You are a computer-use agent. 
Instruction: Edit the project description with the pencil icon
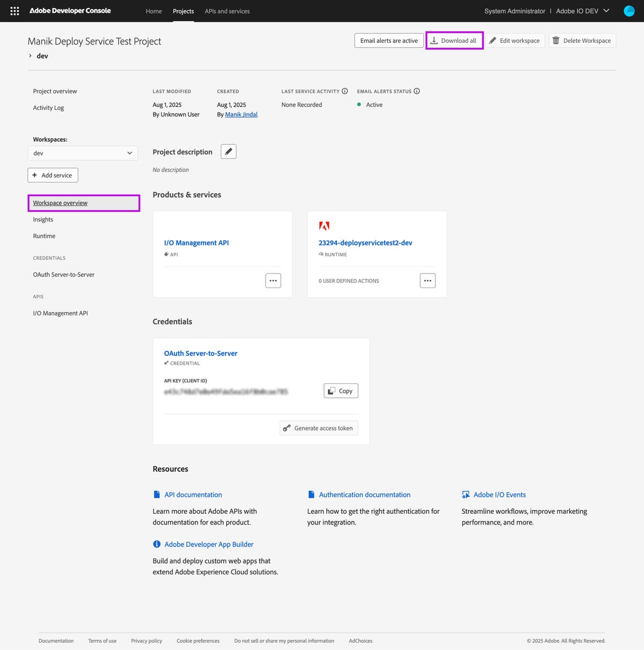[228, 151]
